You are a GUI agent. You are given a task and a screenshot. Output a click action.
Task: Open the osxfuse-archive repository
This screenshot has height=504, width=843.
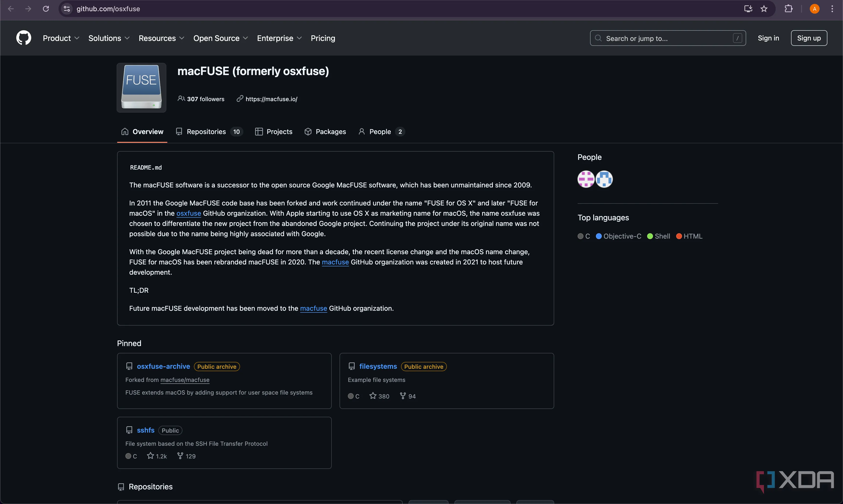tap(163, 366)
